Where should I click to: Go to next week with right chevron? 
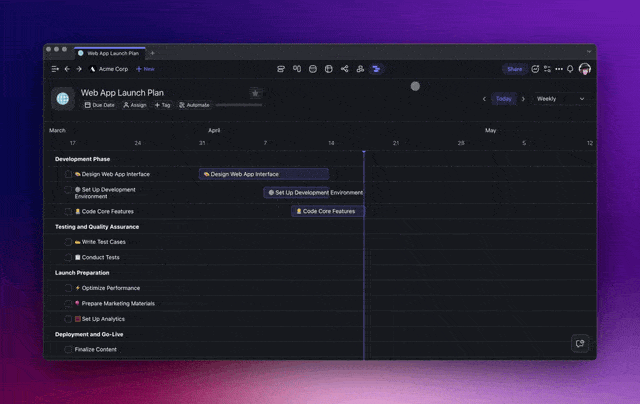pyautogui.click(x=523, y=99)
